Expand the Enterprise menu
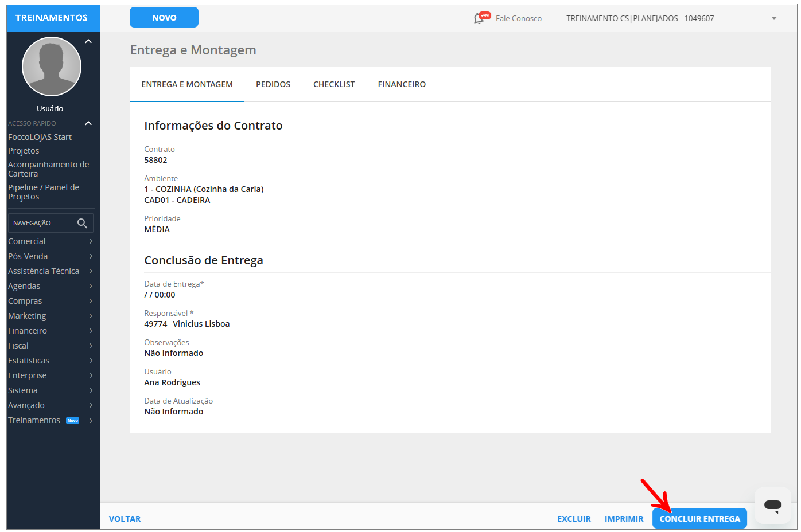The image size is (801, 532). click(x=50, y=375)
